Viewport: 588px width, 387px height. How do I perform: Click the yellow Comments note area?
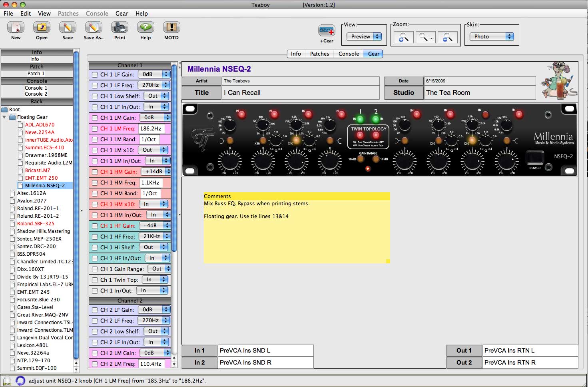(297, 228)
